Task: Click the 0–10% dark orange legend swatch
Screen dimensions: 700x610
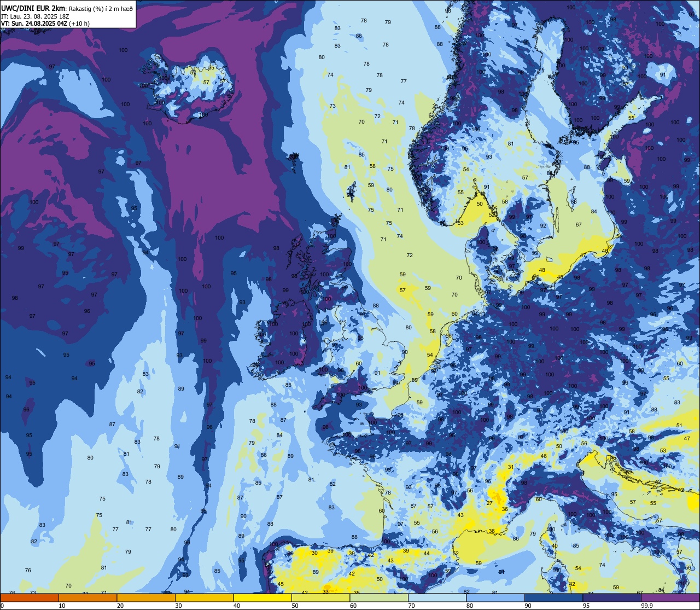Action: [30, 597]
